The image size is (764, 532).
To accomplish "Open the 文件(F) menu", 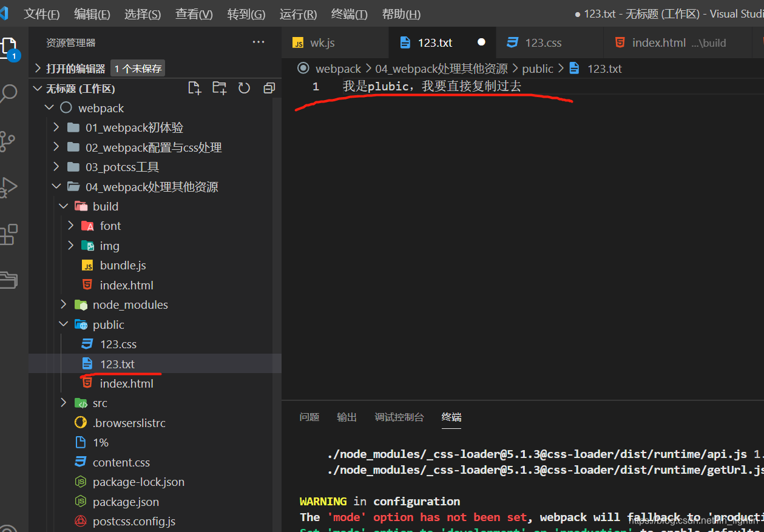I will click(42, 14).
